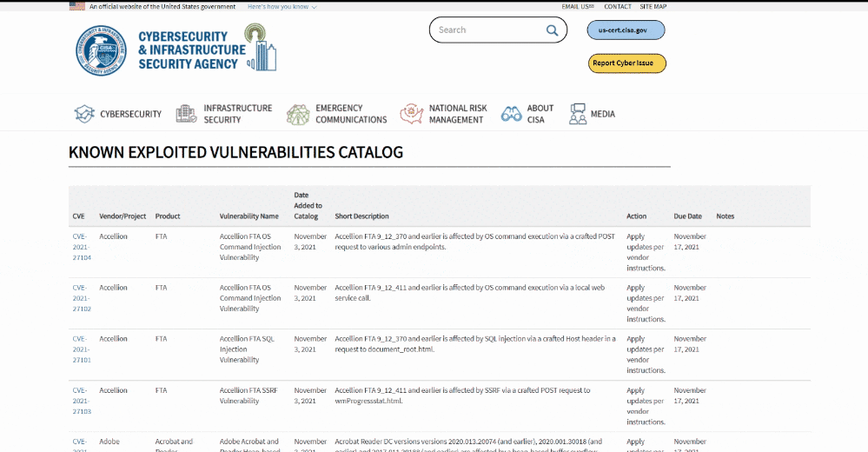Click the Media people icon
Viewport: 868px width, 452px height.
[578, 114]
